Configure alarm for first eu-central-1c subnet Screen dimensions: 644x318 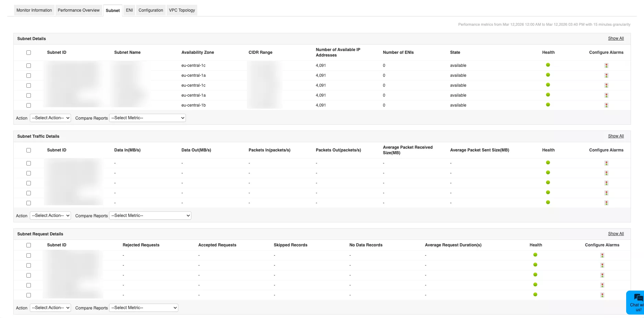pos(606,65)
